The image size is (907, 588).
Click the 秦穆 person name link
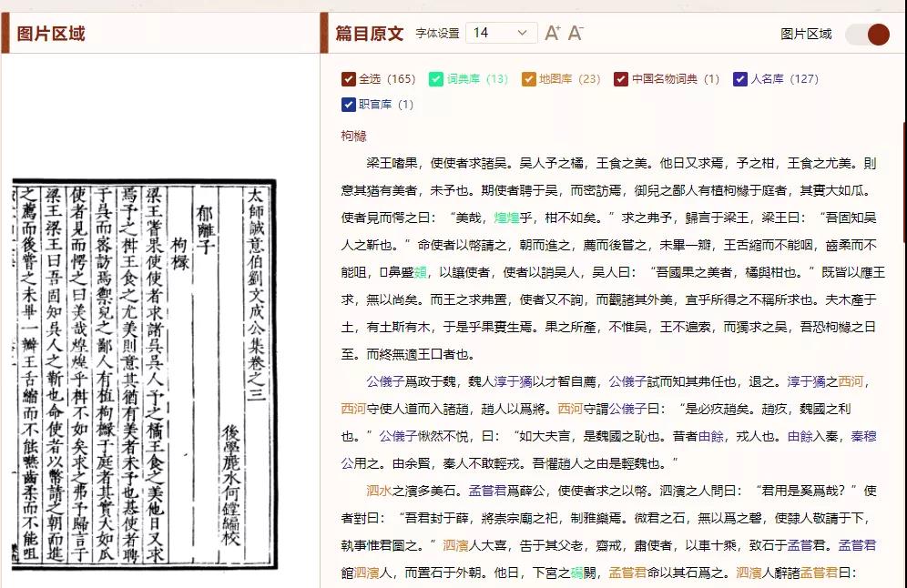tap(863, 436)
